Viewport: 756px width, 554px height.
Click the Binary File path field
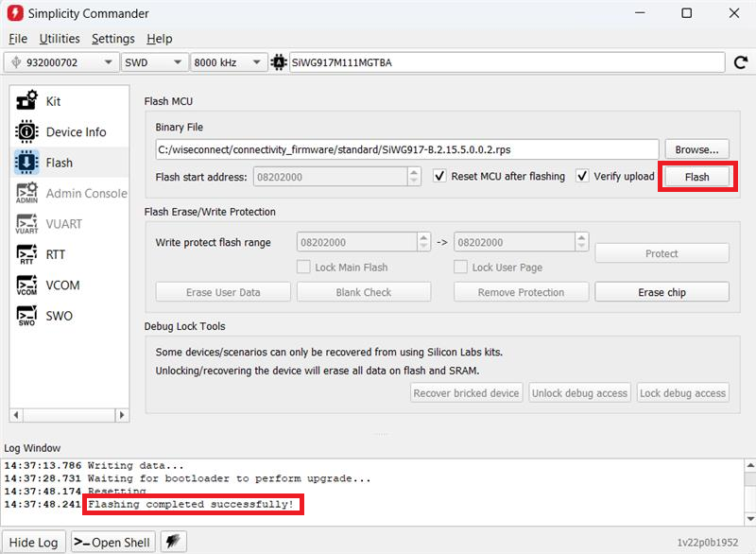click(406, 149)
